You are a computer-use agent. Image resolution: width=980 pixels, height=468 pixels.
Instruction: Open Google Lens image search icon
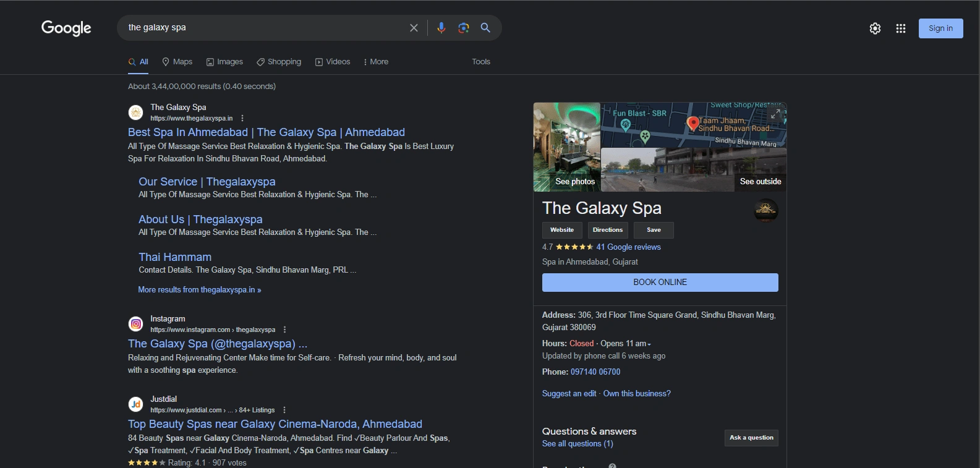click(464, 28)
